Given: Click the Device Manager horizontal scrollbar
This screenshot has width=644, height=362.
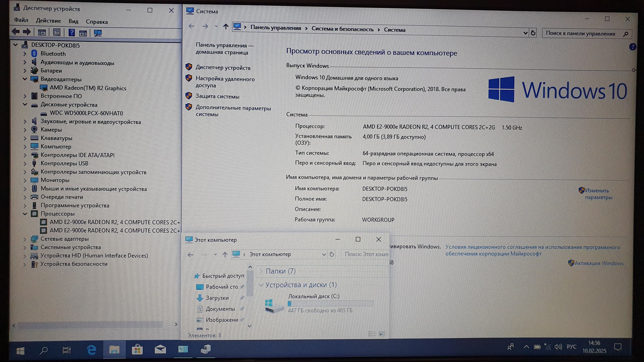Looking at the screenshot, I should 91,325.
